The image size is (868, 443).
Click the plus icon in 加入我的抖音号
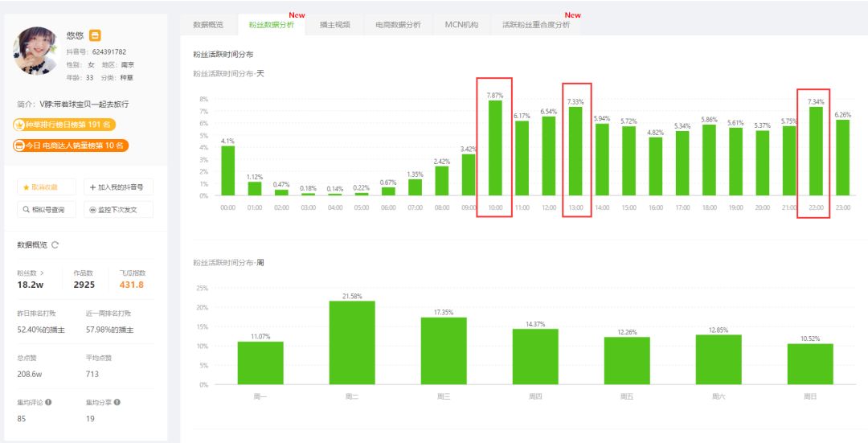click(92, 187)
